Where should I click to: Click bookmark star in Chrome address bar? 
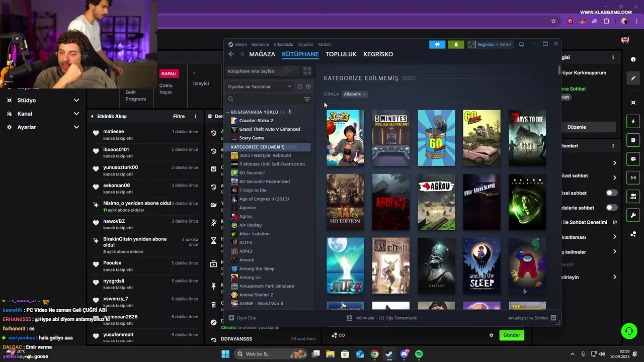553,21
